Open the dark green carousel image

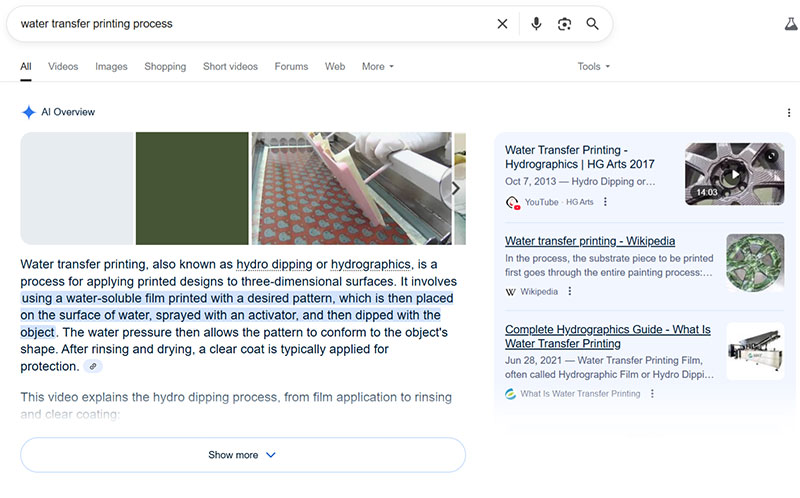coord(192,188)
